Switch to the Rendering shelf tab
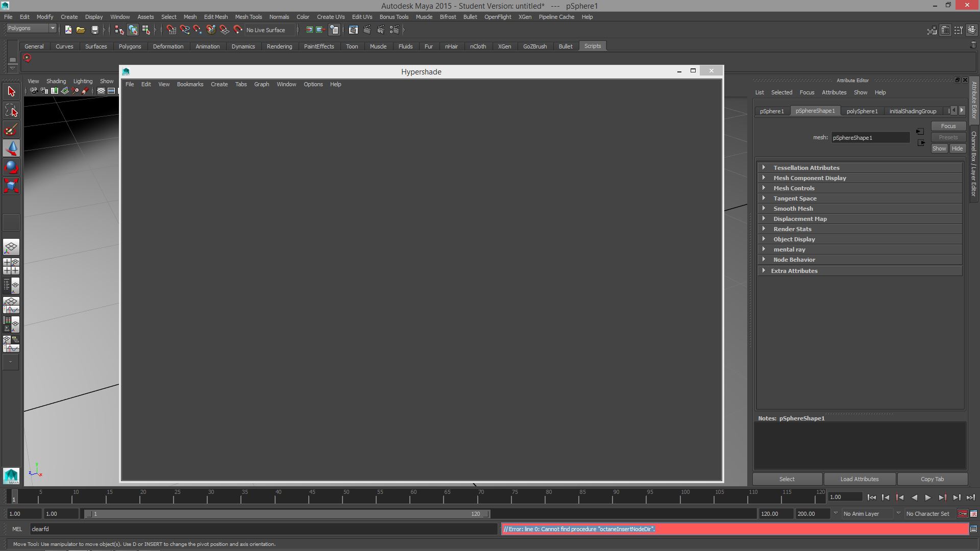Screen dimensions: 980x551 (x=279, y=46)
